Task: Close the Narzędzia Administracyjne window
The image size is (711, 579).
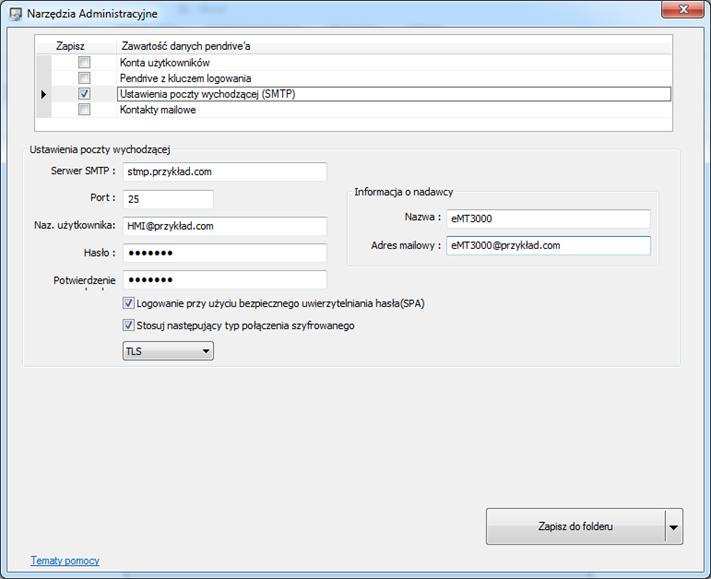Action: [683, 10]
